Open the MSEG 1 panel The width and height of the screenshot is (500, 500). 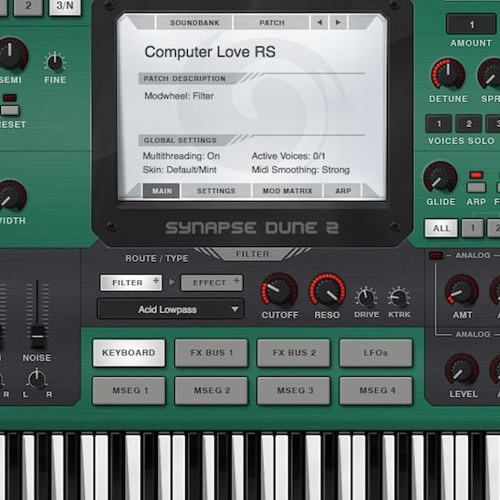pyautogui.click(x=129, y=390)
